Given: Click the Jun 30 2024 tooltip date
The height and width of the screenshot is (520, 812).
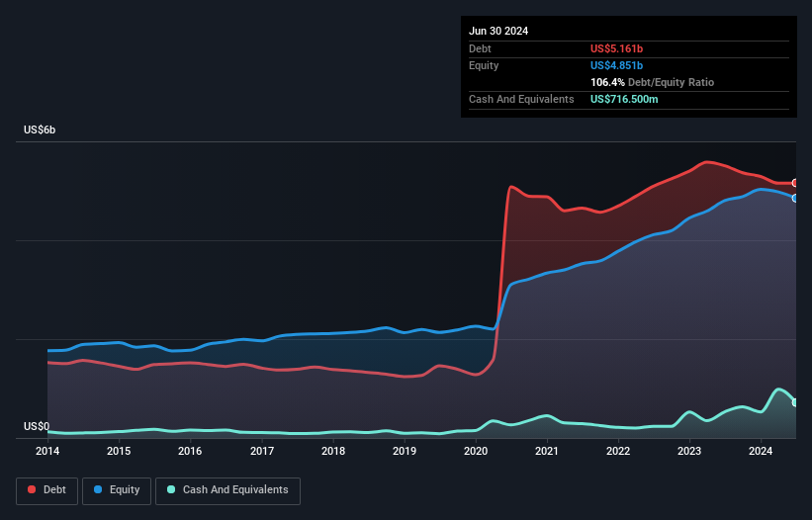Looking at the screenshot, I should [498, 31].
